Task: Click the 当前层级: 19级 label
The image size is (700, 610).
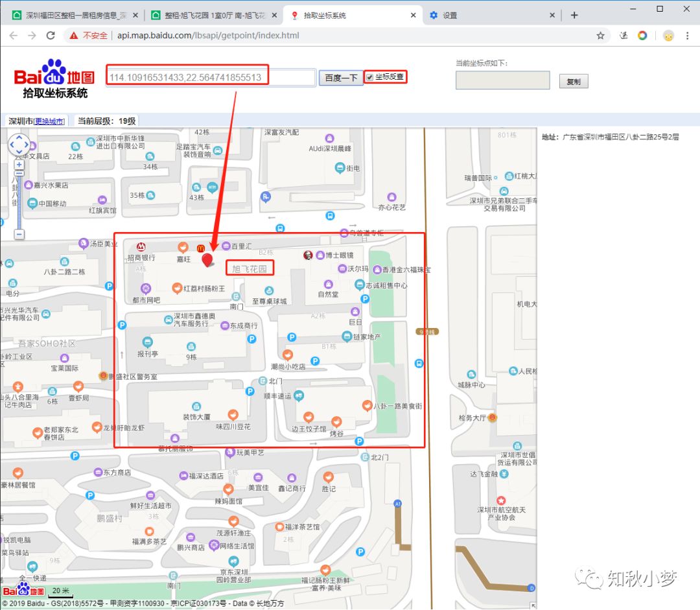Action: tap(106, 121)
